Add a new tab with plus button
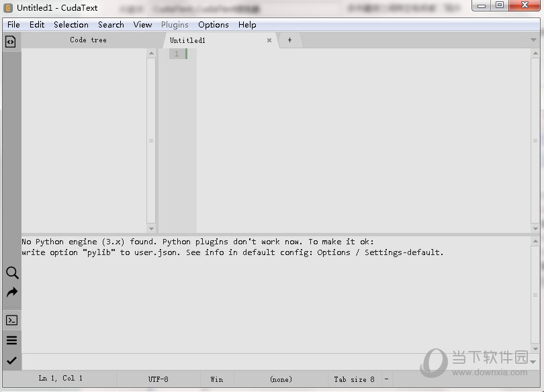Image resolution: width=544 pixels, height=392 pixels. coord(289,40)
